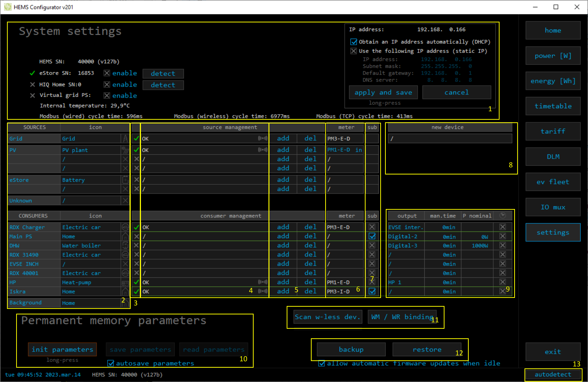Click the car icon in RDX Charger row
588x382 pixels.
pyautogui.click(x=126, y=227)
